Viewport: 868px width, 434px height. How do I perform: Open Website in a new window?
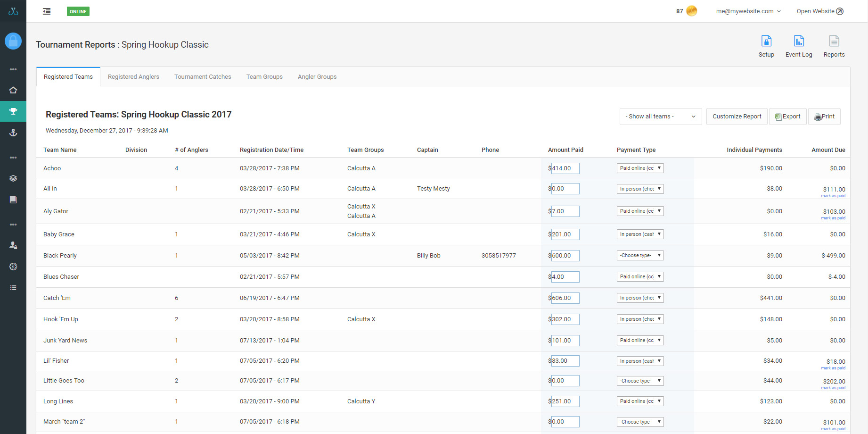[x=820, y=11]
